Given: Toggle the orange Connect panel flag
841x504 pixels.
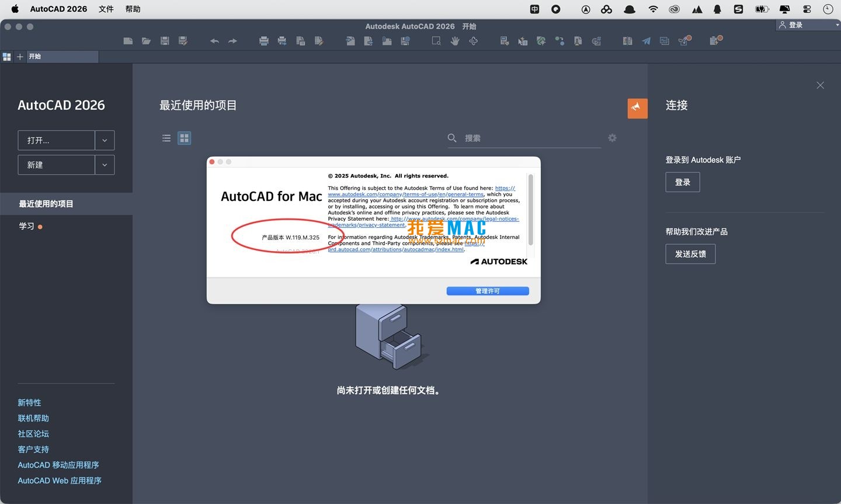Looking at the screenshot, I should [637, 108].
